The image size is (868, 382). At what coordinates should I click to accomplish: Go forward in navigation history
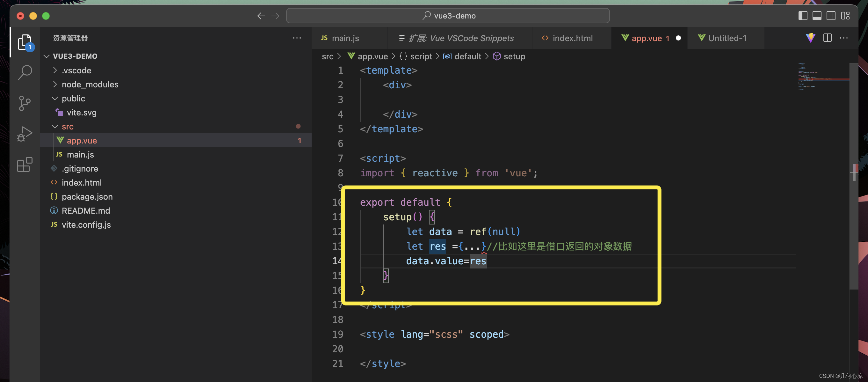275,16
